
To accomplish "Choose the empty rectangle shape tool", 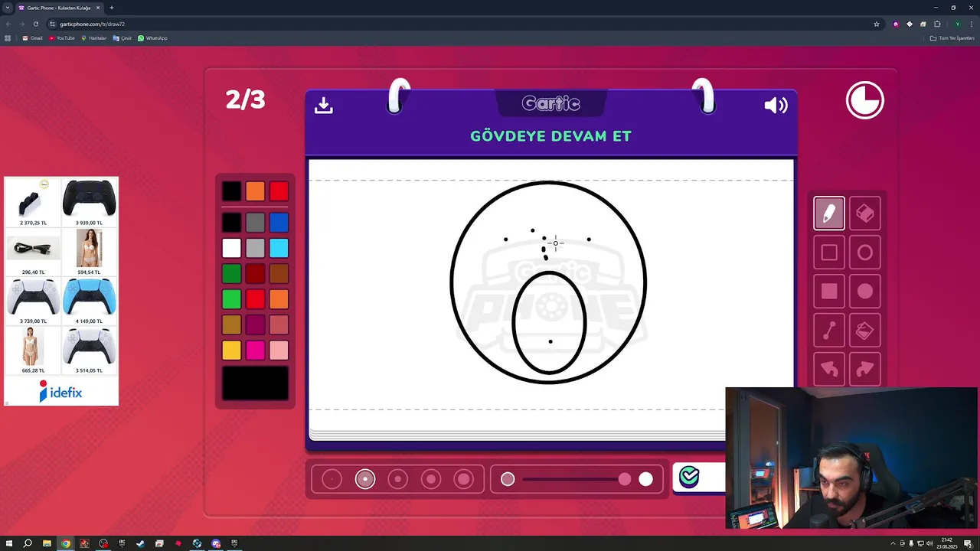I will [x=829, y=253].
